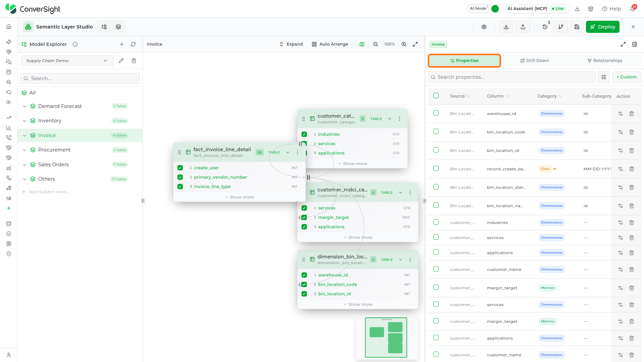Uncheck bin_location_id in dimension_bin_loc table

304,294
